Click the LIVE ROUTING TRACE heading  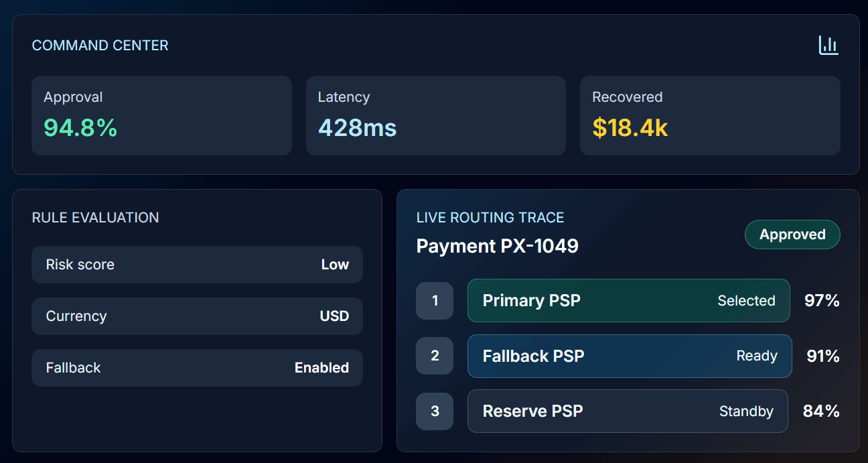[x=490, y=217]
